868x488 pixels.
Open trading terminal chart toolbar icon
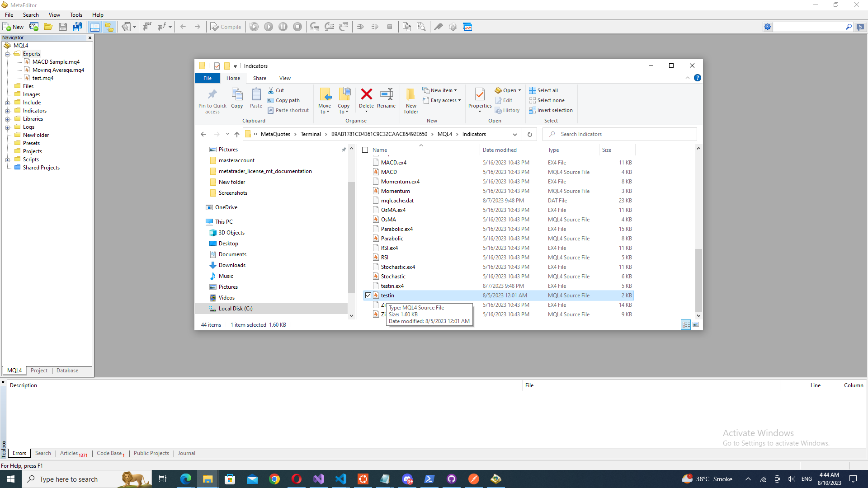[467, 27]
